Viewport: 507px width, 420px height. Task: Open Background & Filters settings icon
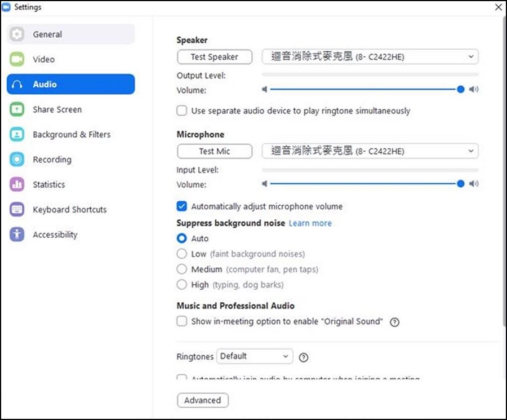click(x=17, y=134)
